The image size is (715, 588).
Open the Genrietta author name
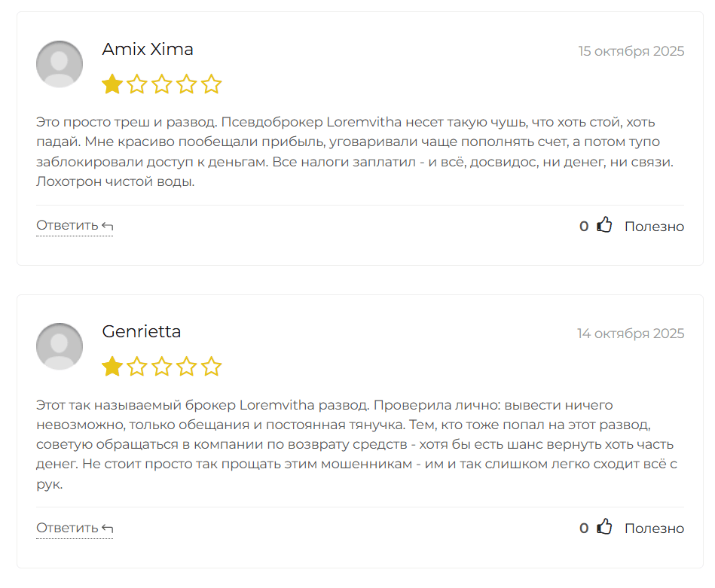point(142,332)
